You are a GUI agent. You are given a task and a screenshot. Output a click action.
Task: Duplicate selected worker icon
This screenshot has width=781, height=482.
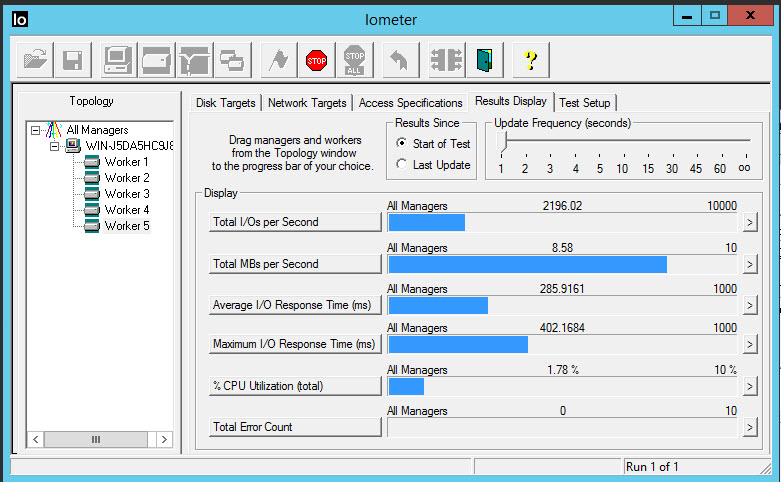(232, 60)
